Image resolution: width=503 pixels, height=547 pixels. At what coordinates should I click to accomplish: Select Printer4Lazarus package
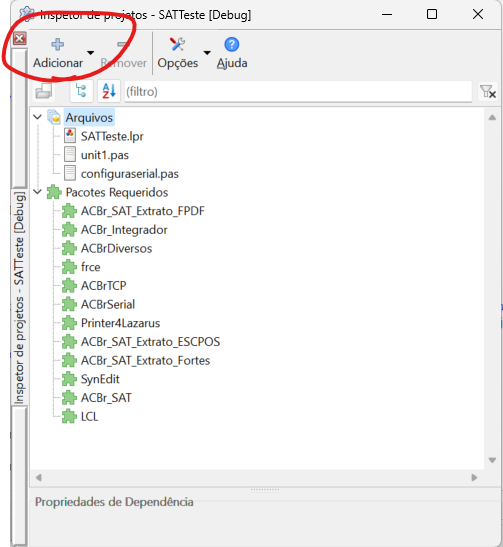coord(120,323)
